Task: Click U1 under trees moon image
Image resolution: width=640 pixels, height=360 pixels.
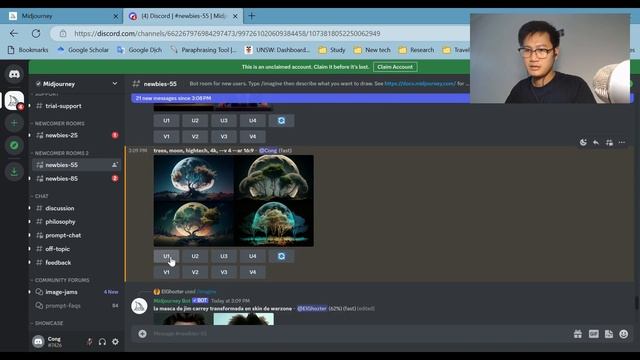Action: (166, 256)
